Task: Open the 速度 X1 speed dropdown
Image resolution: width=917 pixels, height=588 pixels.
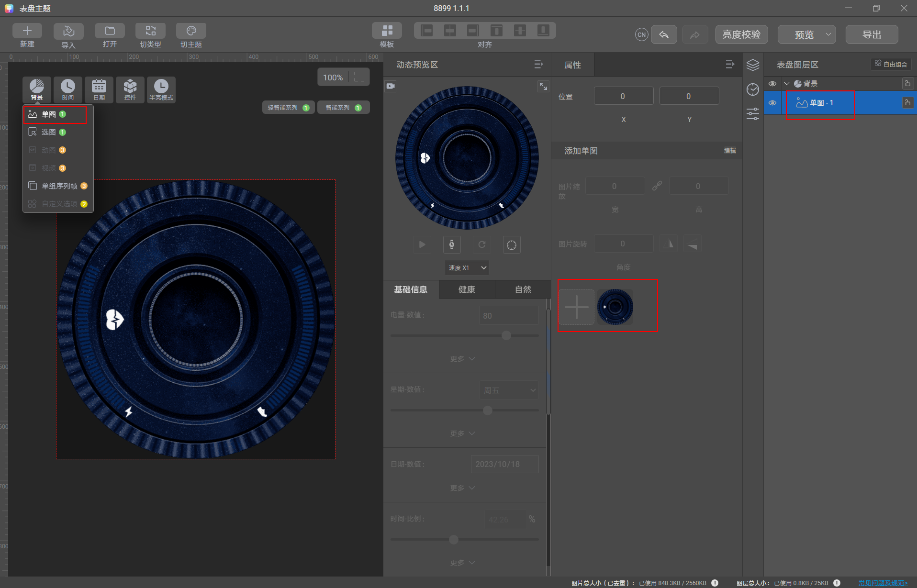Action: pos(467,268)
